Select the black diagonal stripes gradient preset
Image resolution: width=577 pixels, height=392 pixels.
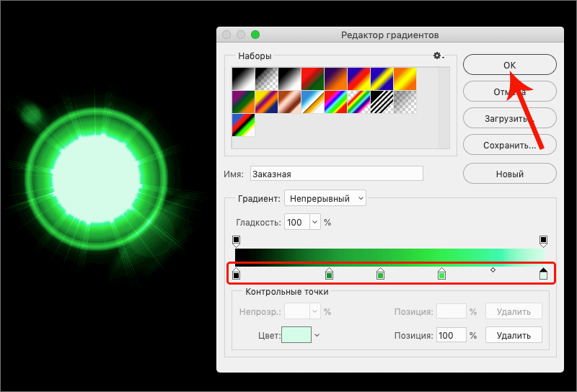382,102
